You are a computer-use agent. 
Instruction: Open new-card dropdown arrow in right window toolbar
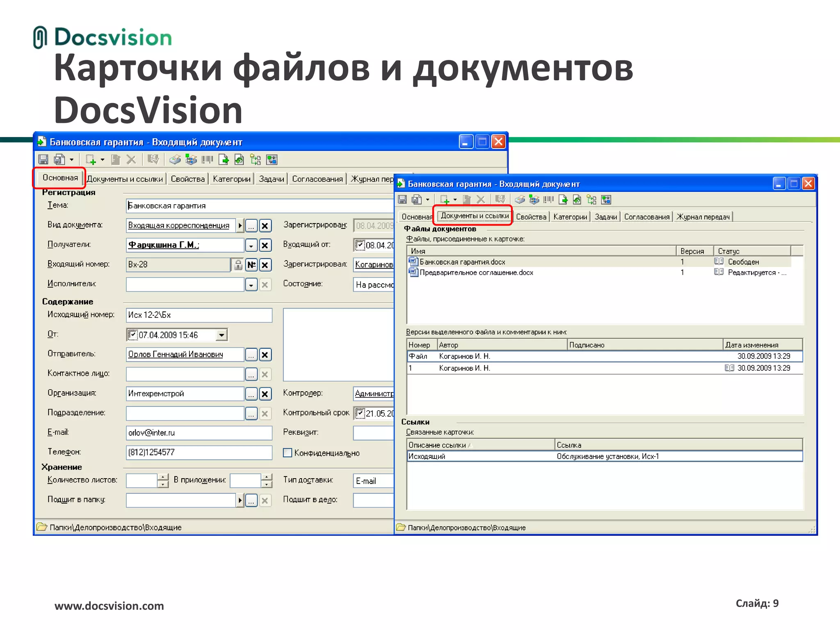click(x=455, y=200)
